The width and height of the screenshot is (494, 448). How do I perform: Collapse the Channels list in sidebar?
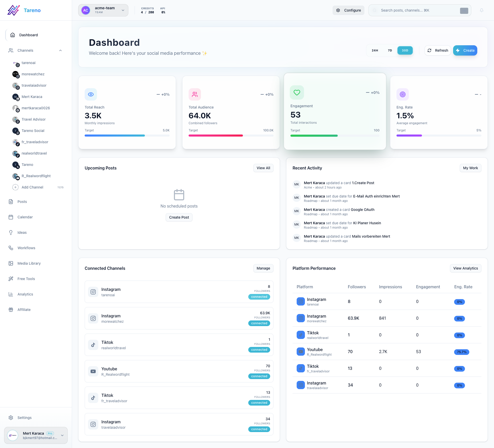pos(61,50)
